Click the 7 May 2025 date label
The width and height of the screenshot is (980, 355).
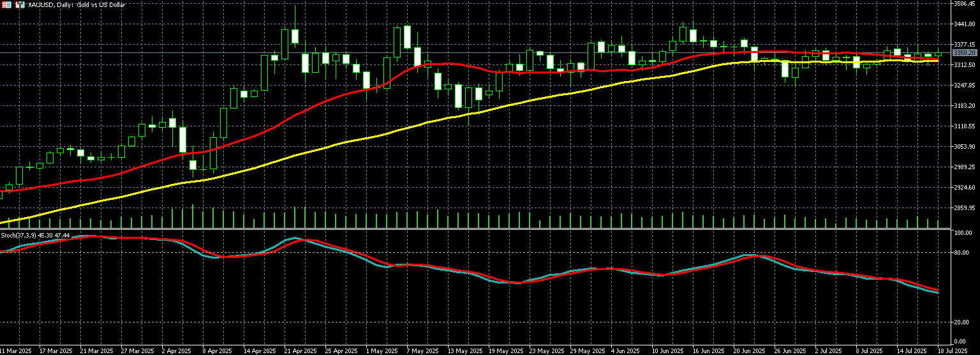[422, 351]
